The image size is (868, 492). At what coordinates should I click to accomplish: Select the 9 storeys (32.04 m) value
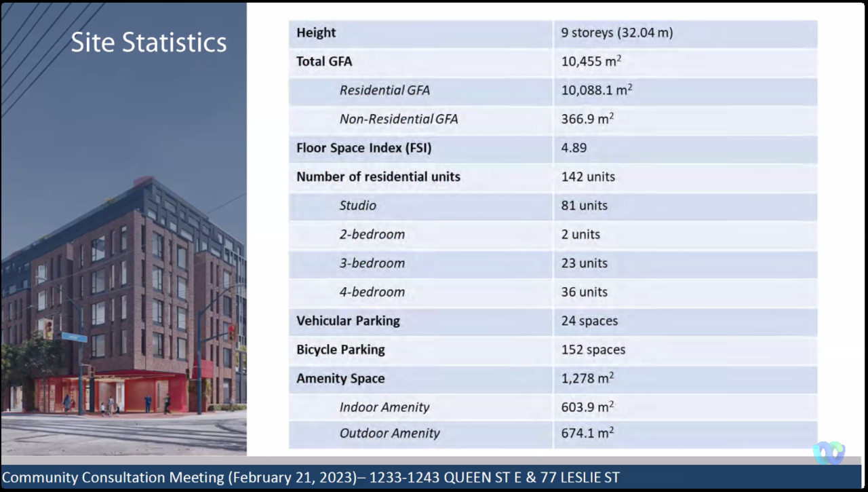click(616, 33)
